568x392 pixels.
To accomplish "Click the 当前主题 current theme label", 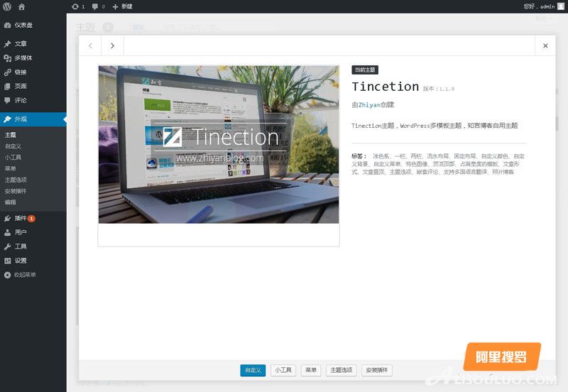I will pyautogui.click(x=365, y=70).
